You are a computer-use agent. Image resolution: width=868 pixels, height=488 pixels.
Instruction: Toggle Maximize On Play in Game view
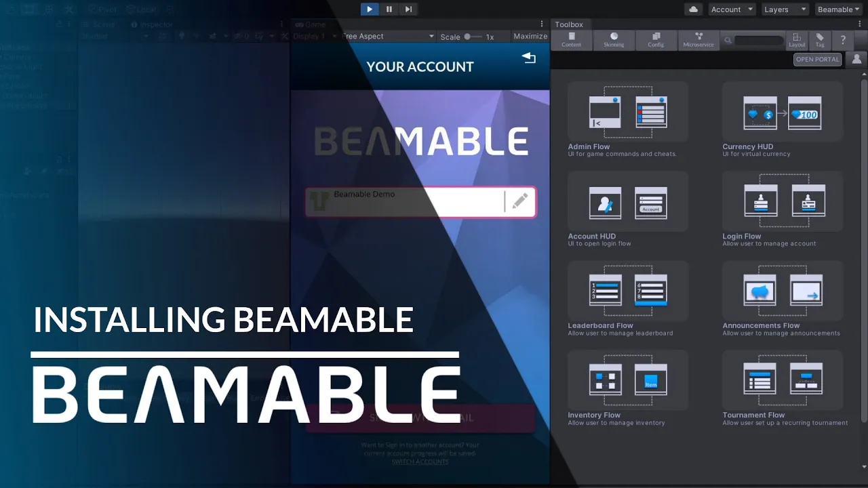tap(530, 37)
